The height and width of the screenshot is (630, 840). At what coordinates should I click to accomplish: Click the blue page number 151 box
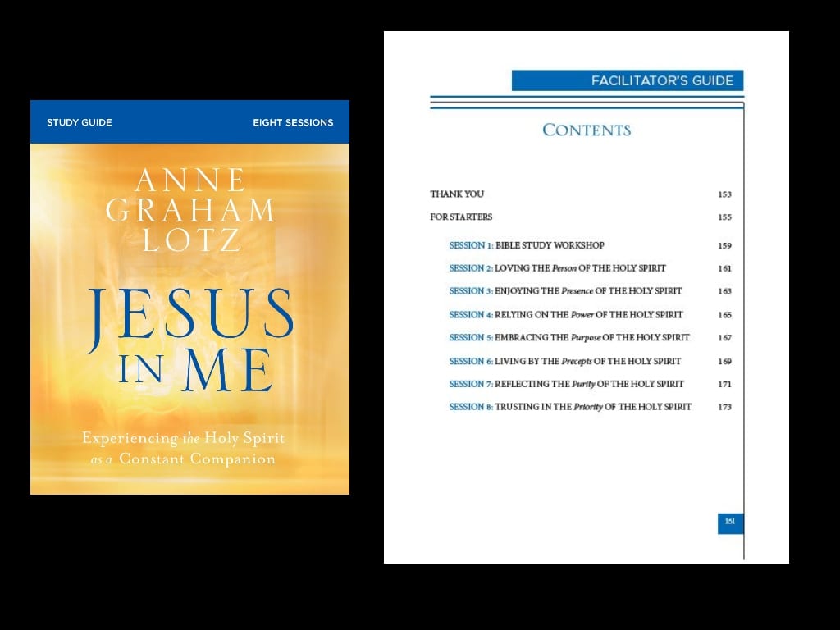[x=730, y=523]
